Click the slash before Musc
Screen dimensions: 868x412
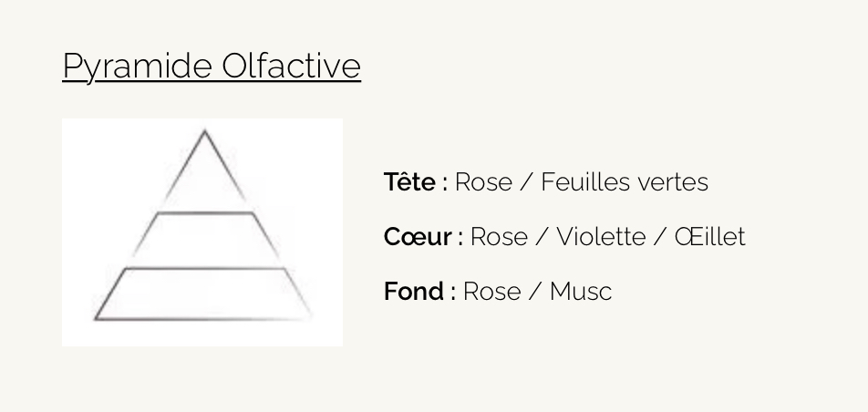pos(535,292)
